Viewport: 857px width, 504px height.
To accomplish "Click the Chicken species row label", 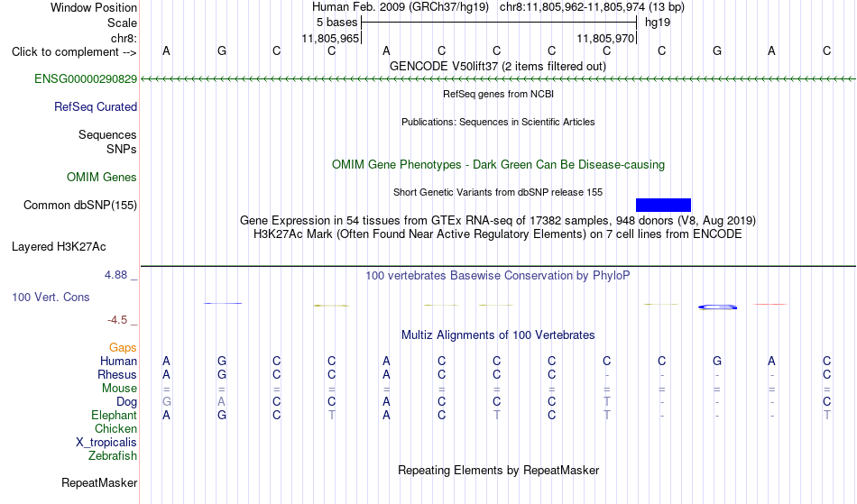I will click(x=115, y=429).
